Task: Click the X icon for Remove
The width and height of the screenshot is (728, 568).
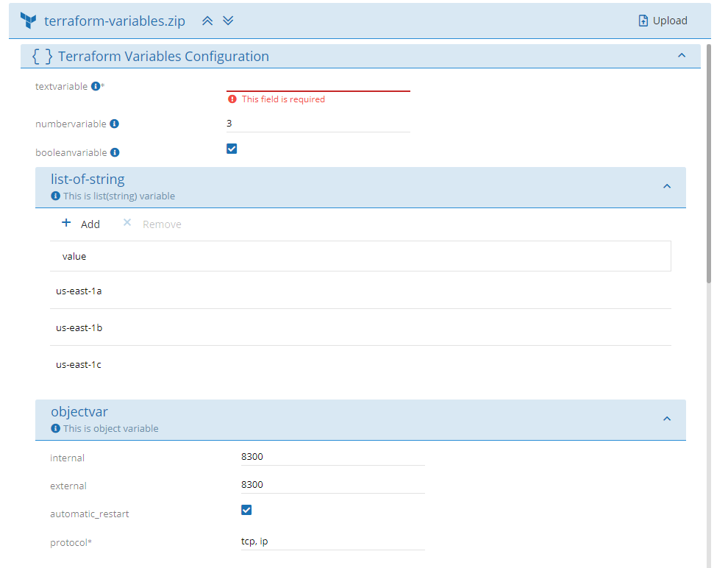Action: tap(127, 222)
